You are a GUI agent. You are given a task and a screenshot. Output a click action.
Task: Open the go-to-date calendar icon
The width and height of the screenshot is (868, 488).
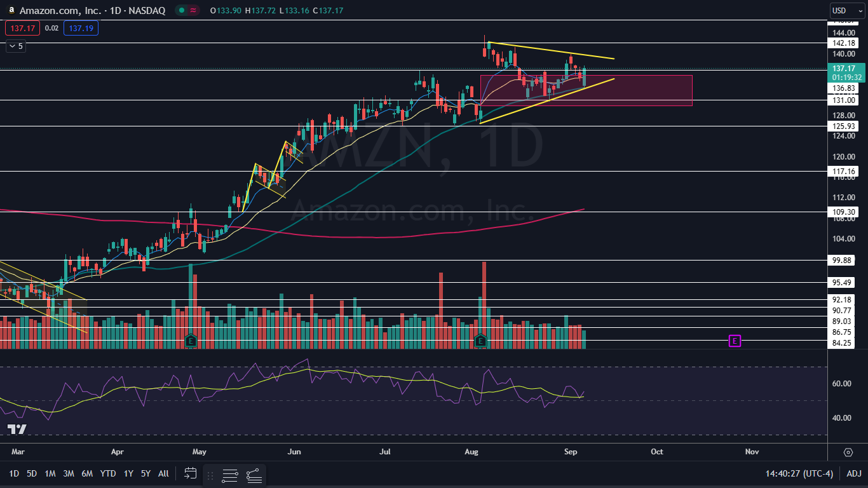click(190, 473)
